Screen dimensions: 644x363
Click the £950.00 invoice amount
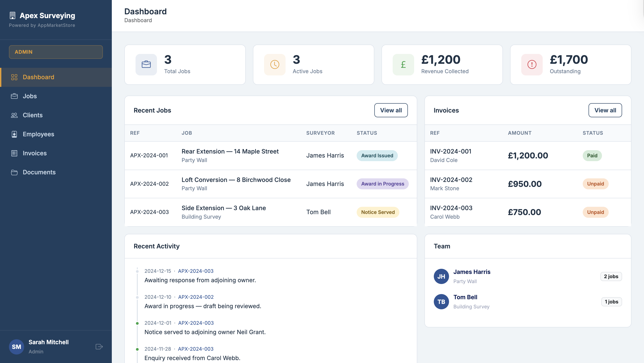tap(525, 184)
